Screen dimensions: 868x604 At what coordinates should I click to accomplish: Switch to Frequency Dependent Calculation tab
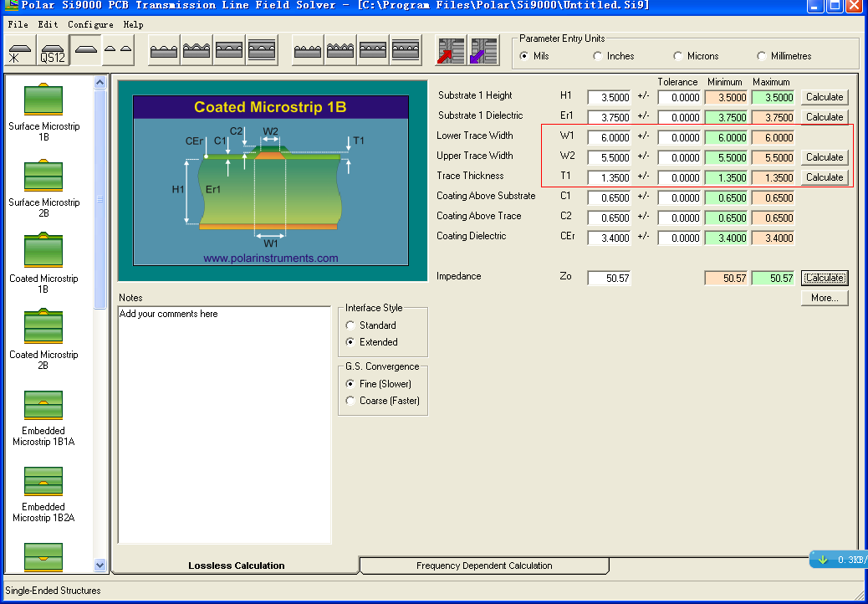(484, 566)
